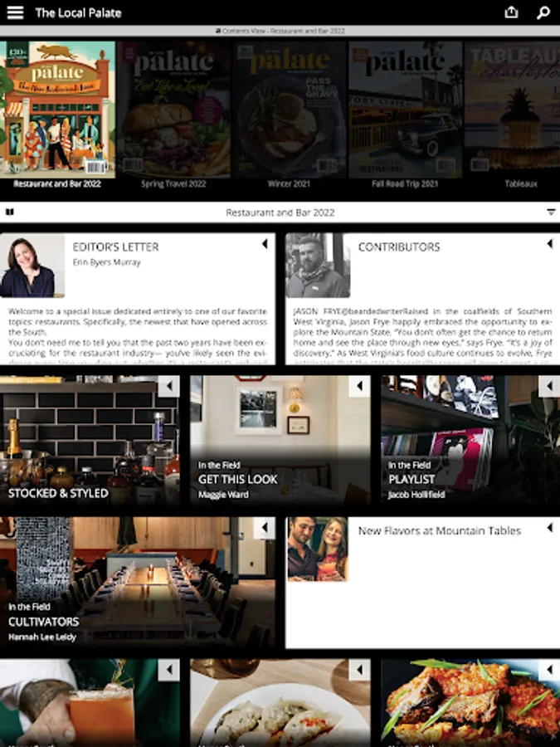560x747 pixels.
Task: Click the couple photo on Mountain Tables card
Action: (318, 549)
